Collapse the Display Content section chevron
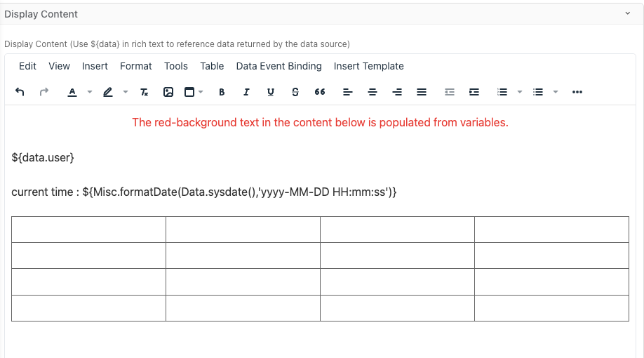 click(627, 13)
